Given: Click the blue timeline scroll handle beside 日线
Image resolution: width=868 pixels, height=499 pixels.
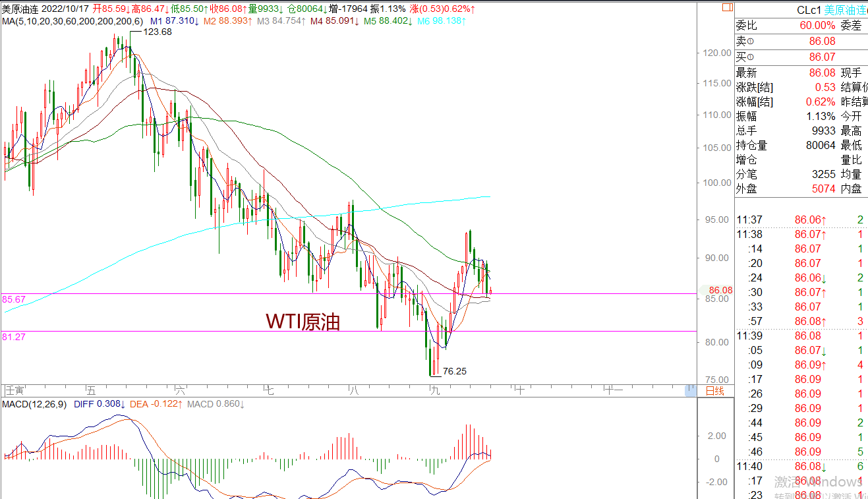Looking at the screenshot, I should pos(690,391).
